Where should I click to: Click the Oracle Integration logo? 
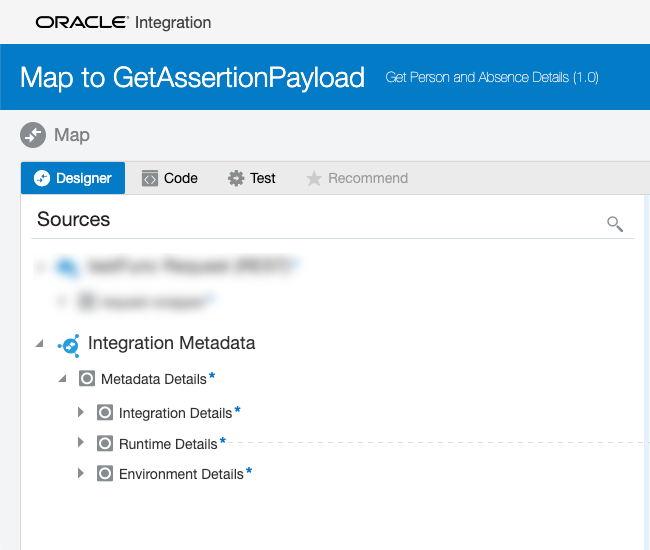click(123, 22)
